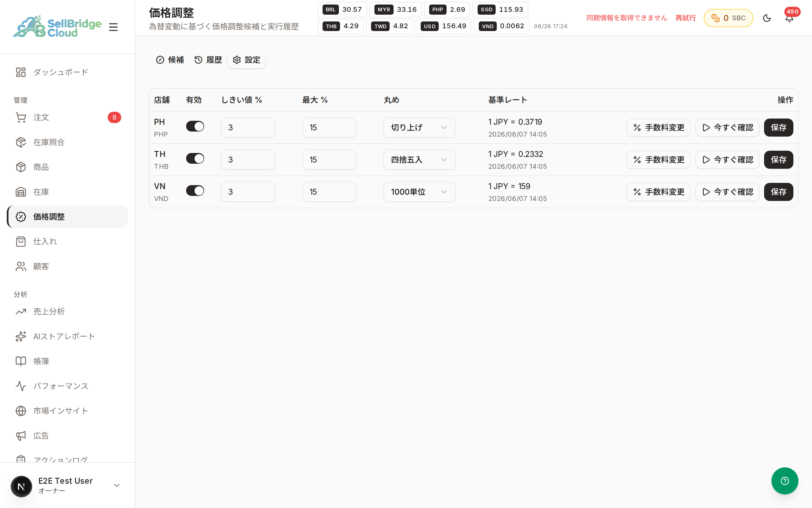This screenshot has height=508, width=812.
Task: Click the THB 4.29 rate chip
Action: [340, 26]
